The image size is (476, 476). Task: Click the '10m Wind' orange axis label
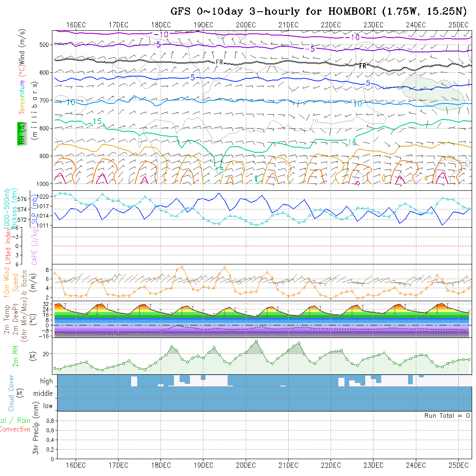point(7,281)
